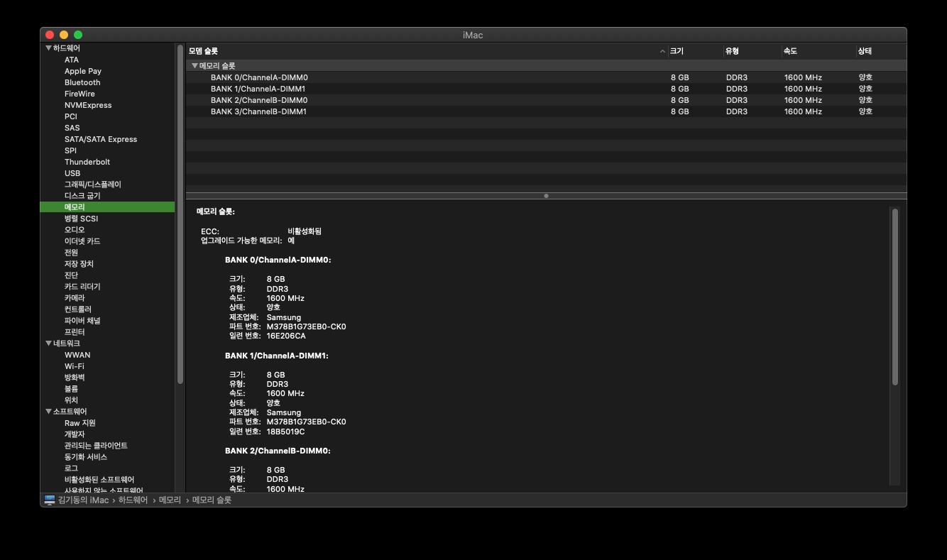Screen dimensions: 947x560
Task: Click the split pane divider handle dot
Action: [546, 196]
